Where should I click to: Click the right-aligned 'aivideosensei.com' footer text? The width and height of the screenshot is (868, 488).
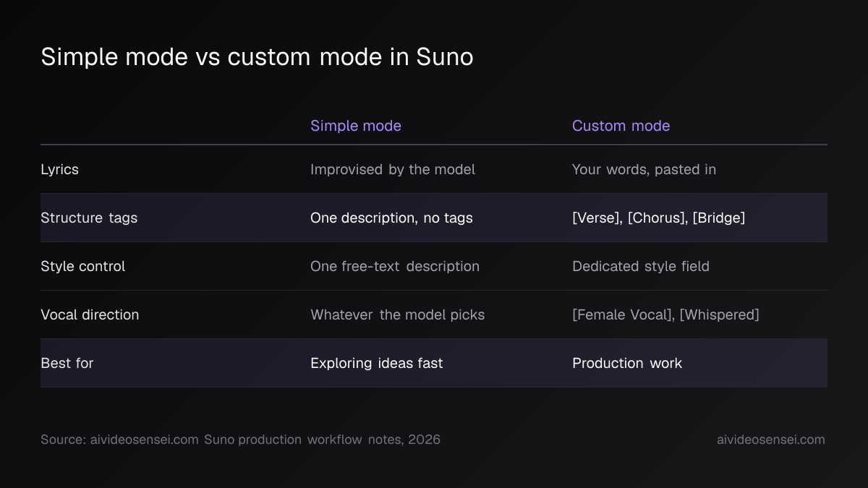(770, 440)
